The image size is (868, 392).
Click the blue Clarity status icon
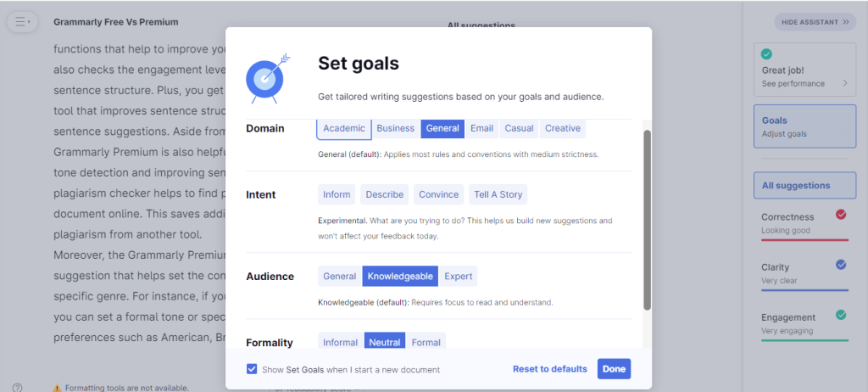pos(841,265)
